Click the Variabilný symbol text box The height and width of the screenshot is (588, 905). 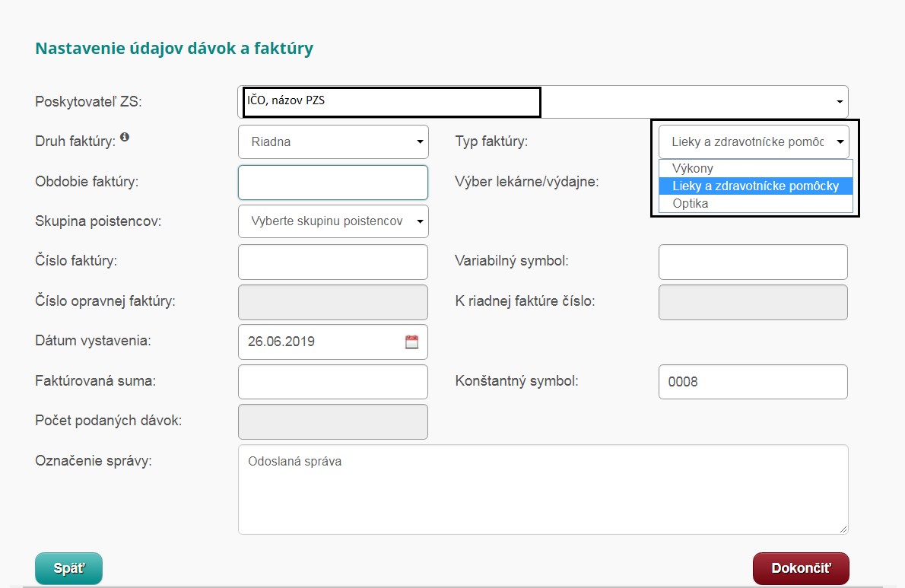click(x=753, y=262)
